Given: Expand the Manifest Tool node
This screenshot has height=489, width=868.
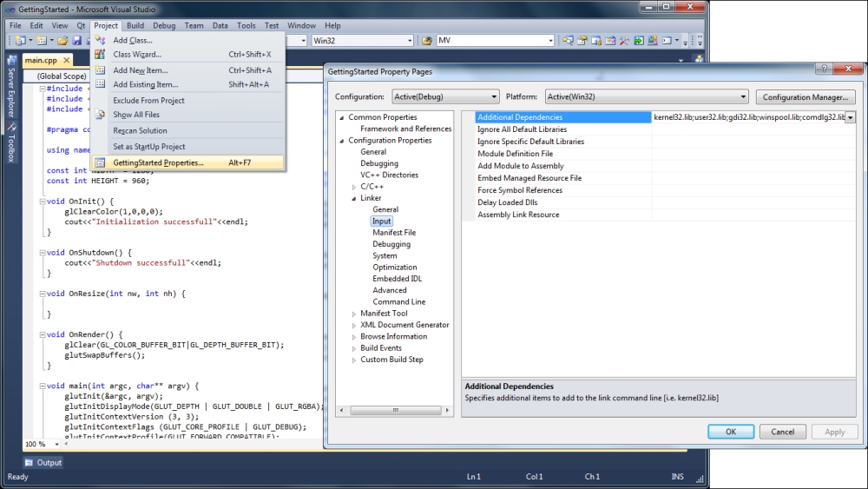Looking at the screenshot, I should point(354,314).
